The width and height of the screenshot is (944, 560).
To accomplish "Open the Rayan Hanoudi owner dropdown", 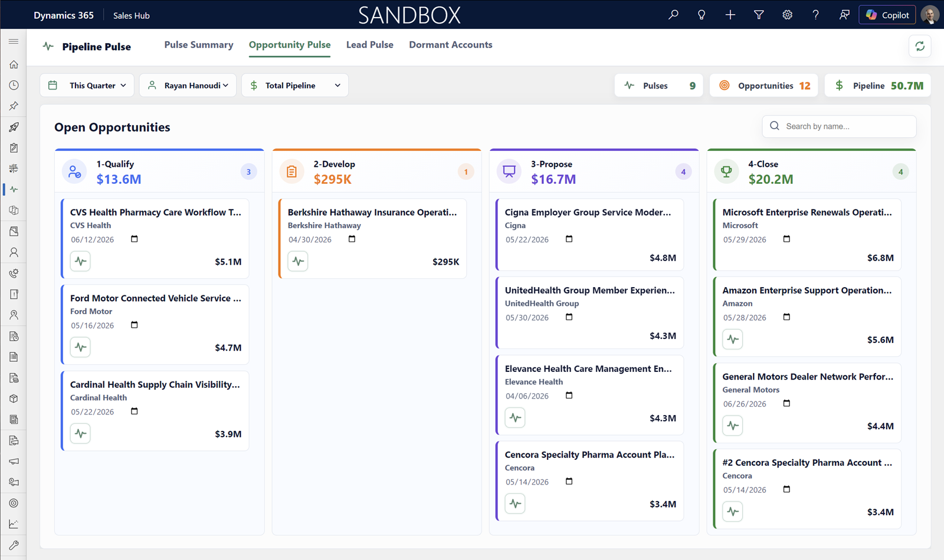I will [x=188, y=85].
